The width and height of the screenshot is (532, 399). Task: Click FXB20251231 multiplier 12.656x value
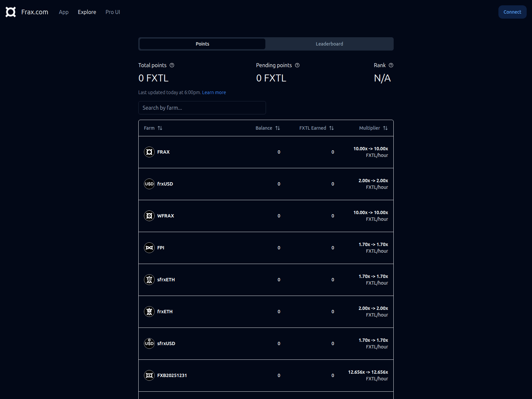[368, 372]
